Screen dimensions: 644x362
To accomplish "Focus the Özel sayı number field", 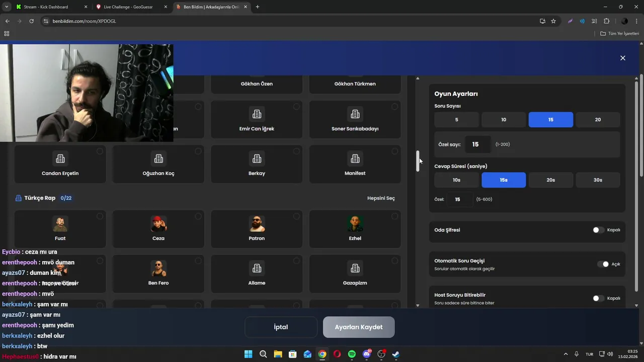I will (477, 144).
